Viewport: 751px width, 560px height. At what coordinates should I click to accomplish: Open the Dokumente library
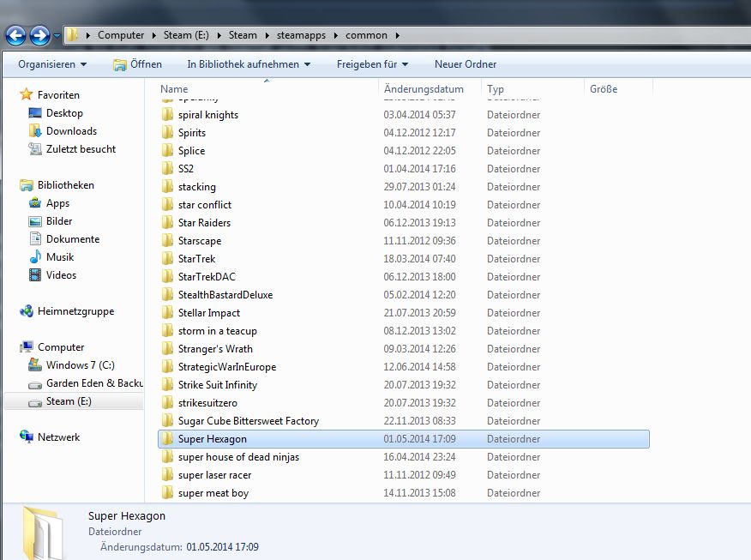(x=73, y=239)
